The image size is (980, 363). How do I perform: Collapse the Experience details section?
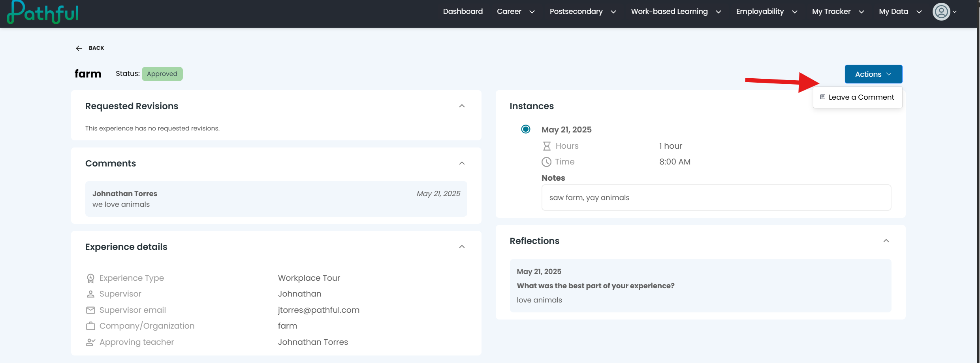(x=462, y=247)
